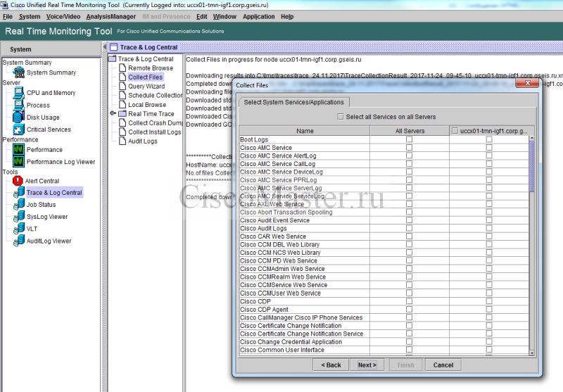Open the AnalysisManager menu
The height and width of the screenshot is (392, 563).
point(111,16)
